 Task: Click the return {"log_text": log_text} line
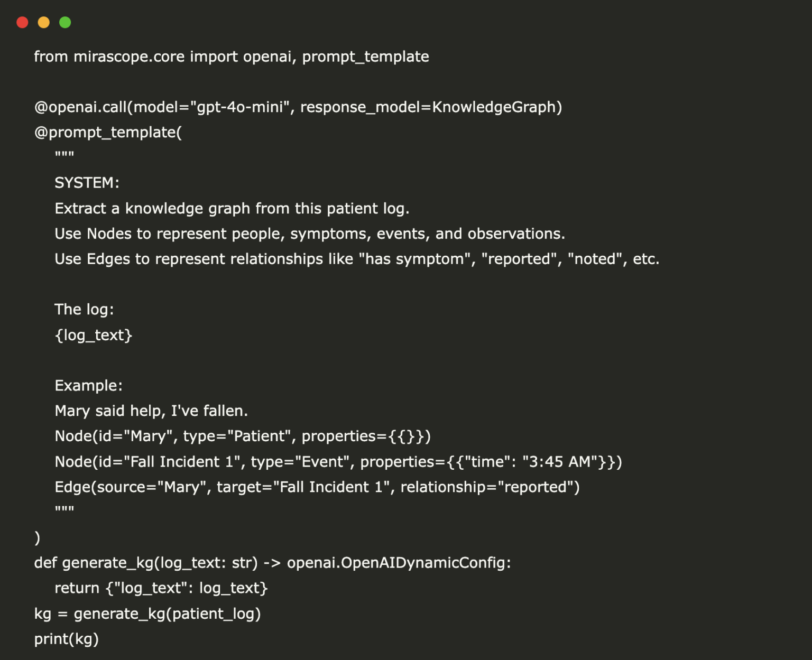click(161, 588)
